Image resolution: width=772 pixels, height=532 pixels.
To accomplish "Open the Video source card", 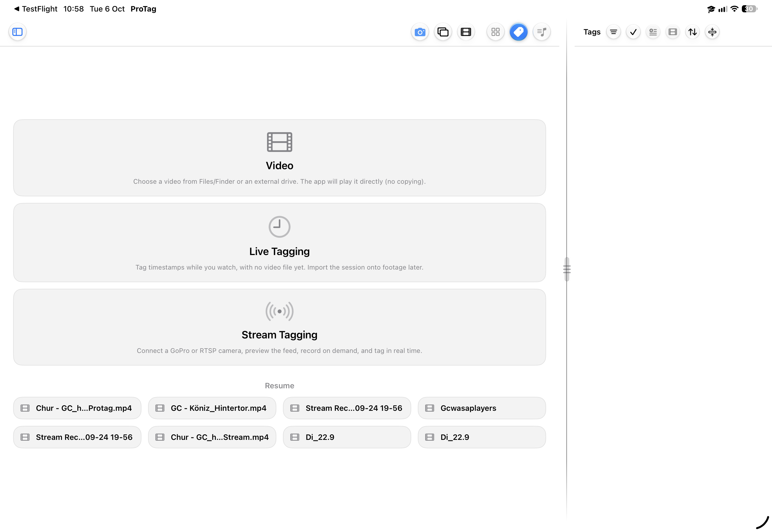I will point(279,158).
